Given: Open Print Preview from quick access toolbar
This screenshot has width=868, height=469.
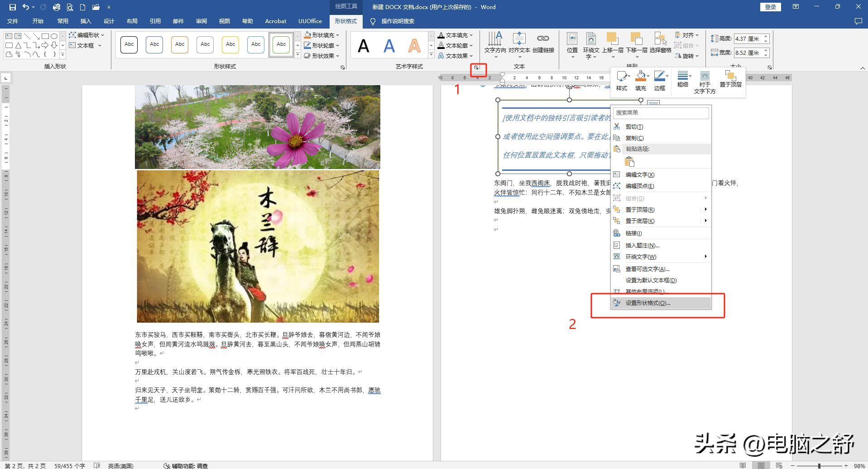Looking at the screenshot, I should (x=70, y=7).
